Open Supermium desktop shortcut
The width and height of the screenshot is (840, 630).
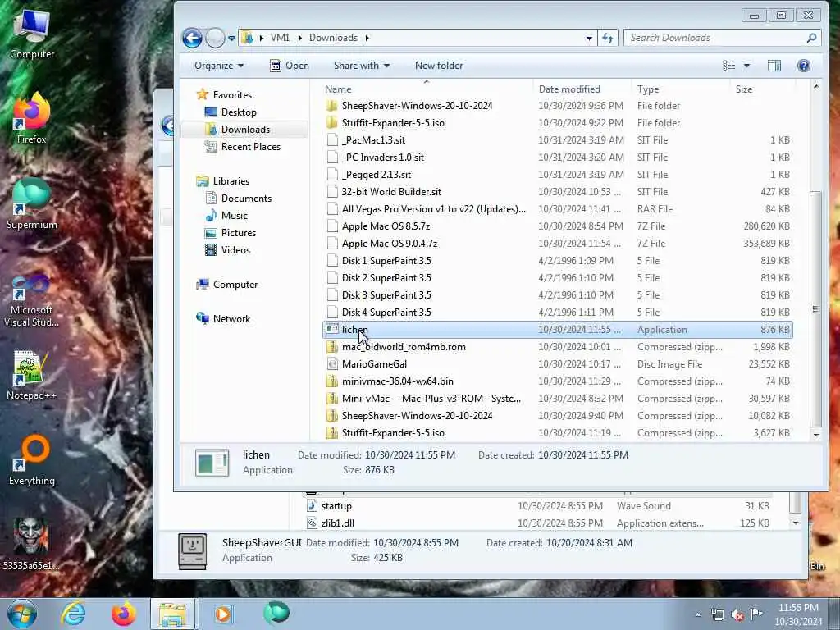(x=32, y=204)
